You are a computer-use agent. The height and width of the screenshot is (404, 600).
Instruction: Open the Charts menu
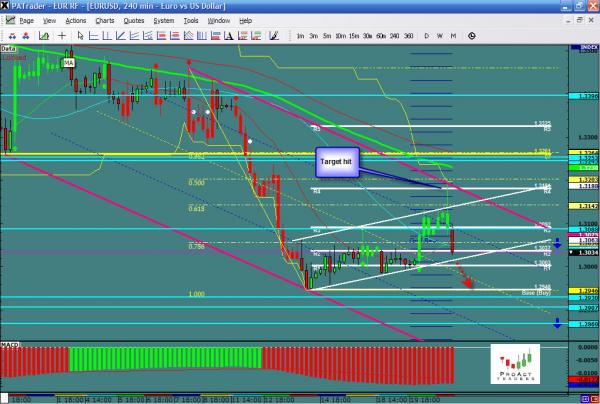103,20
